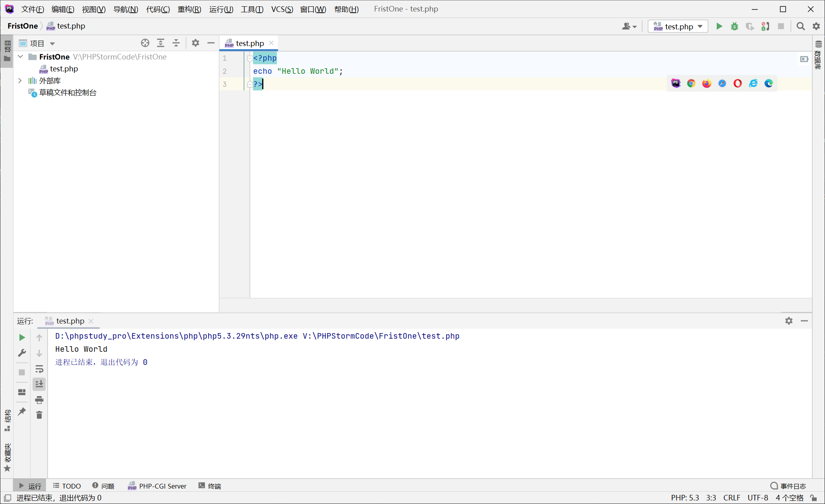The width and height of the screenshot is (825, 504).
Task: Open test.php run configuration dropdown
Action: 678,26
